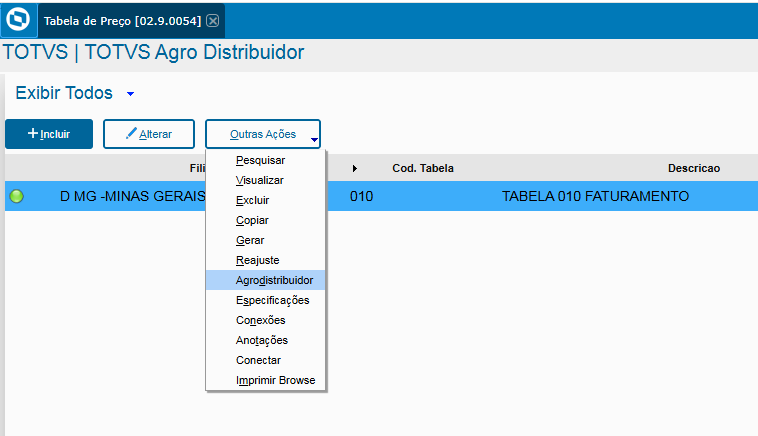The width and height of the screenshot is (758, 436).
Task: Open the Agrodistribuidor menu entry
Action: (x=265, y=280)
